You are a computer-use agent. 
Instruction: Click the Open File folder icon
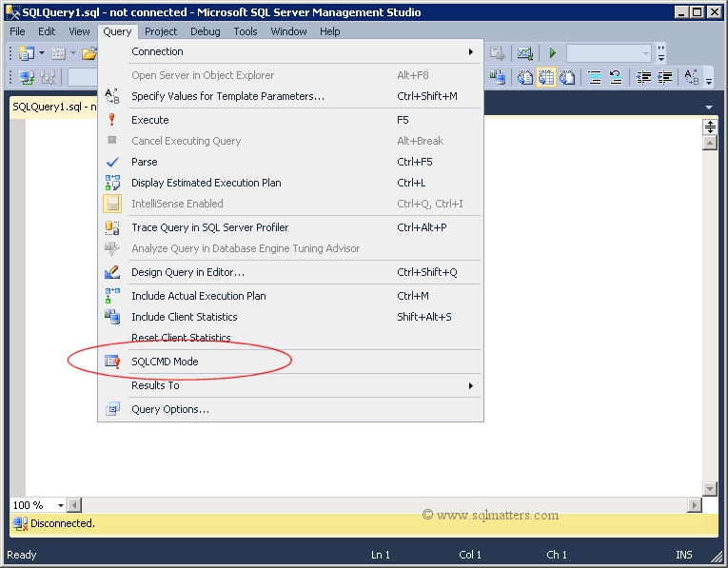pyautogui.click(x=89, y=53)
